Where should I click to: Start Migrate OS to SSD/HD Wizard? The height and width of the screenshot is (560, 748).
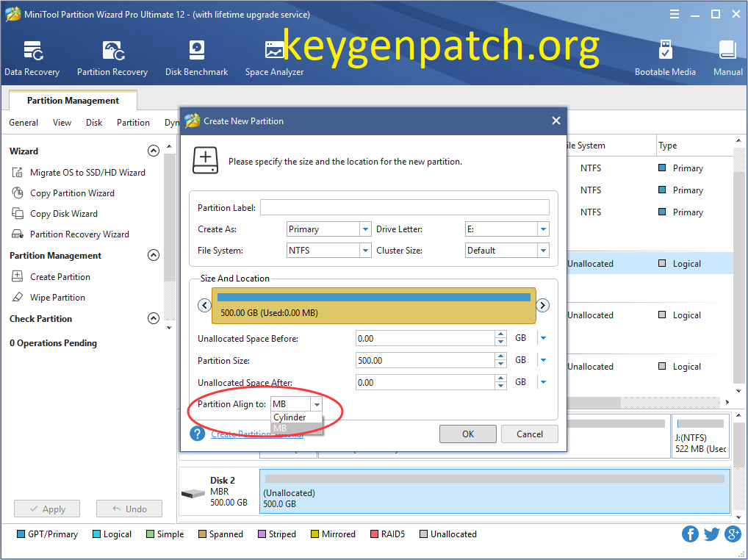coord(78,172)
